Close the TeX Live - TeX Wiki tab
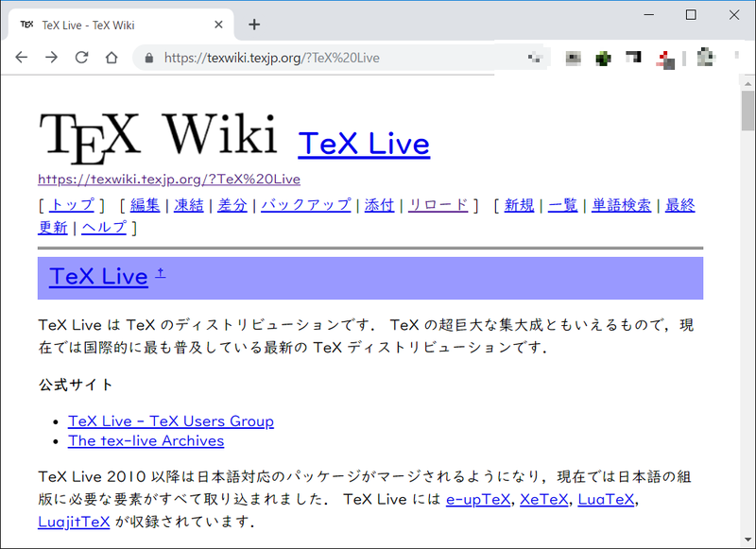This screenshot has height=549, width=756. click(x=218, y=25)
